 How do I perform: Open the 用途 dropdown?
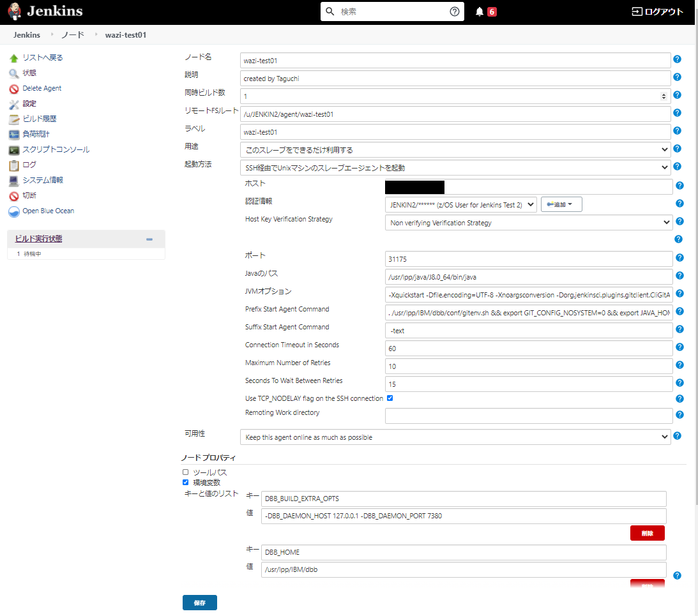coord(455,149)
